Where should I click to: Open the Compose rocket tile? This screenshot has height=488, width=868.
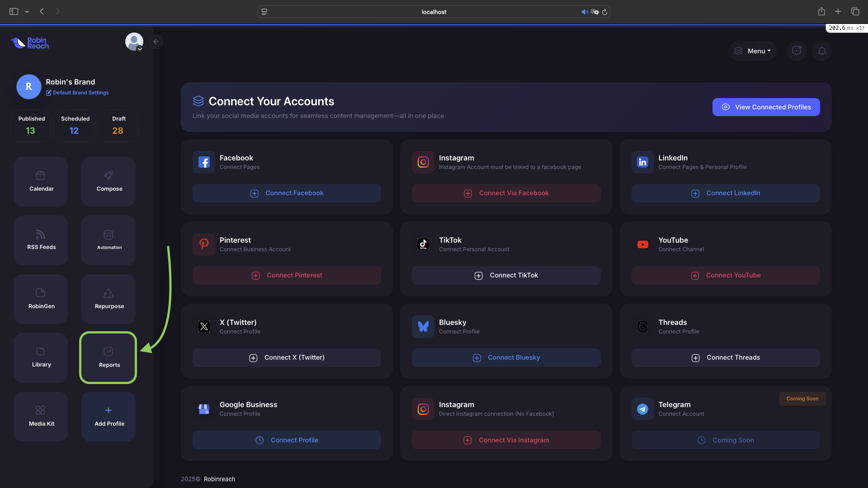pos(108,181)
